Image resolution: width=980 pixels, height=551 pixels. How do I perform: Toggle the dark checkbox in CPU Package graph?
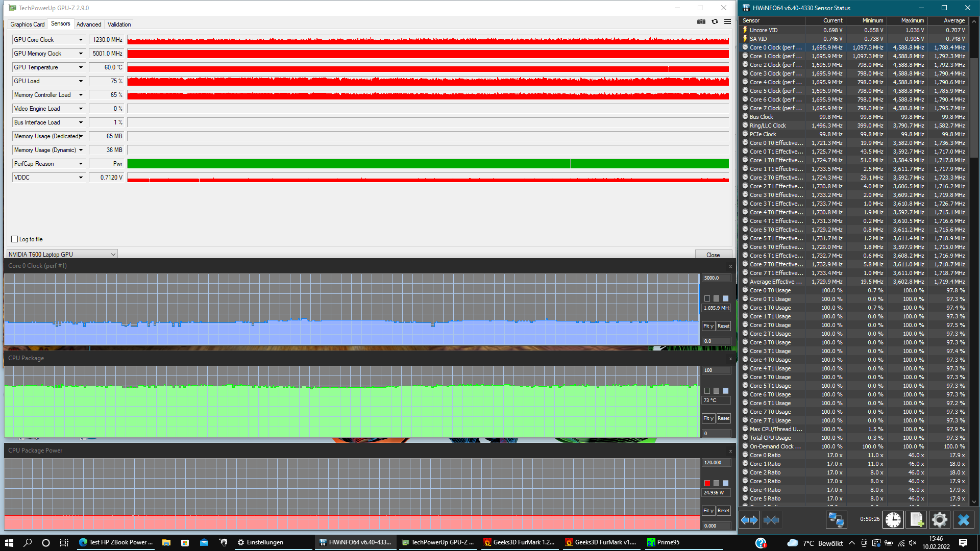(x=707, y=391)
